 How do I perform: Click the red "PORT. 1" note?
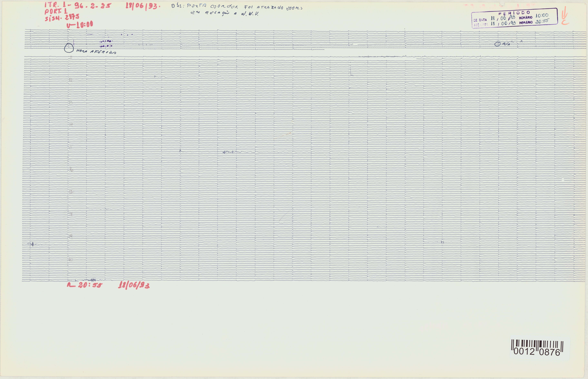[x=56, y=12]
